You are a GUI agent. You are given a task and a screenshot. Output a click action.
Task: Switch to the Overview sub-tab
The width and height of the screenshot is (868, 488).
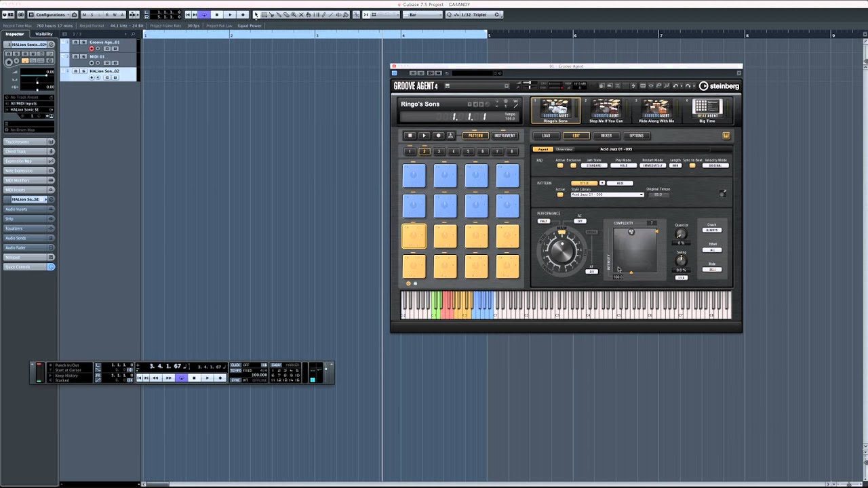pyautogui.click(x=564, y=149)
